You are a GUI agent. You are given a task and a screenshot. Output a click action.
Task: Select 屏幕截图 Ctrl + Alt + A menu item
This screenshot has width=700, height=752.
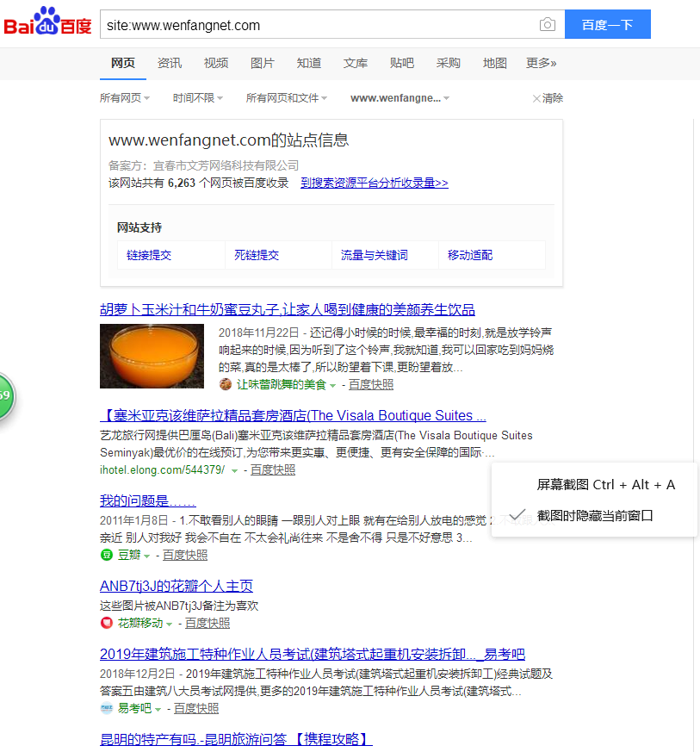click(x=606, y=484)
